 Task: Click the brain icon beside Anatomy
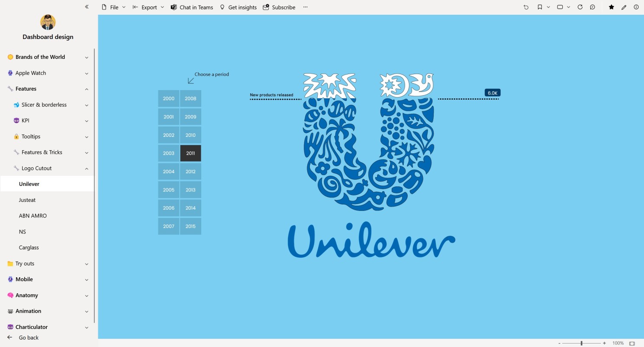point(10,295)
